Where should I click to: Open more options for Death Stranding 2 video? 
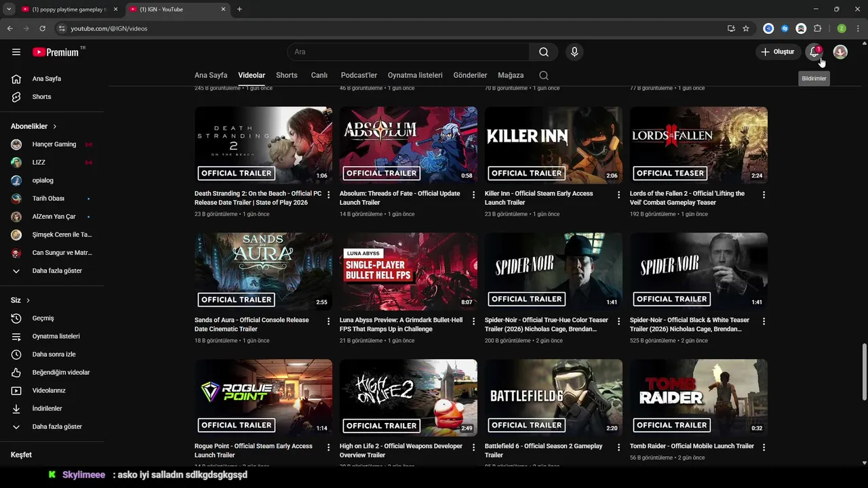[x=329, y=195]
